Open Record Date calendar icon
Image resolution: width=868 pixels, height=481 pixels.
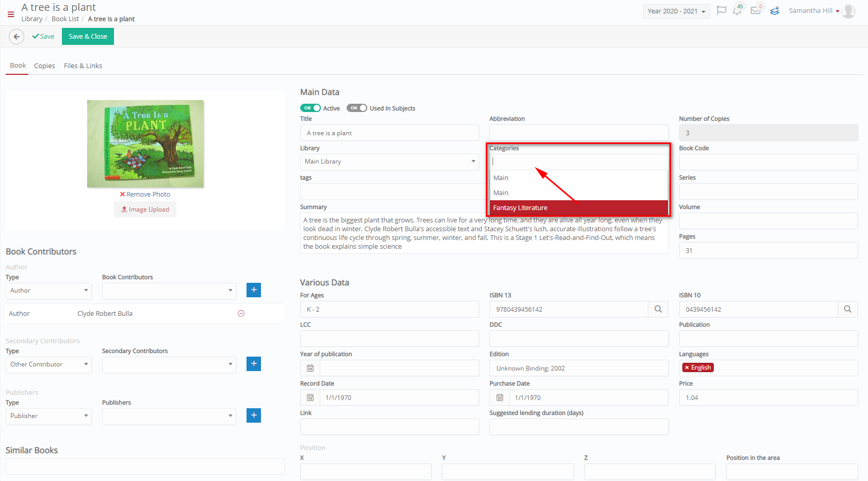pos(310,397)
